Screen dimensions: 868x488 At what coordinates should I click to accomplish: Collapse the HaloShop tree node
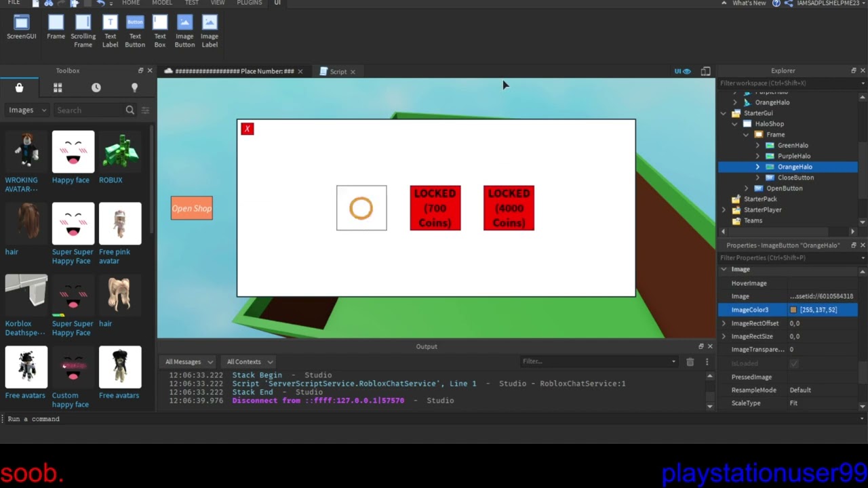point(735,124)
